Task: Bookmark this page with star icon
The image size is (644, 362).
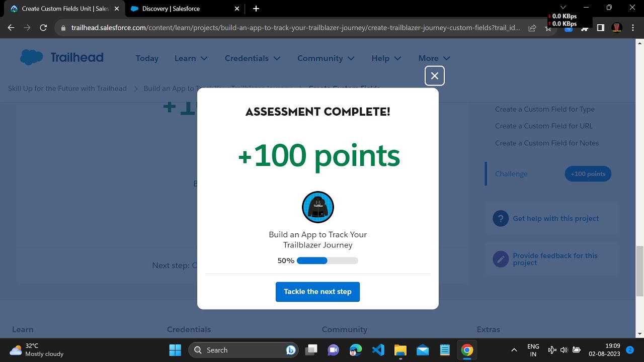Action: tap(548, 28)
